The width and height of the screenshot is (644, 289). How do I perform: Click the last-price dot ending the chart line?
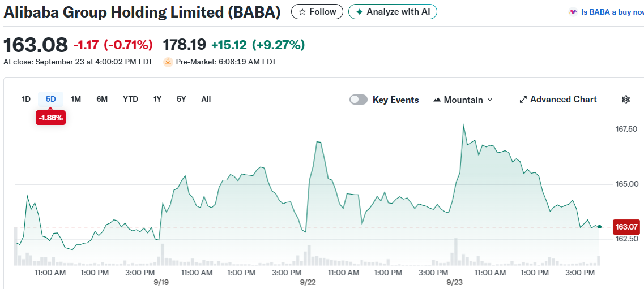pos(600,227)
